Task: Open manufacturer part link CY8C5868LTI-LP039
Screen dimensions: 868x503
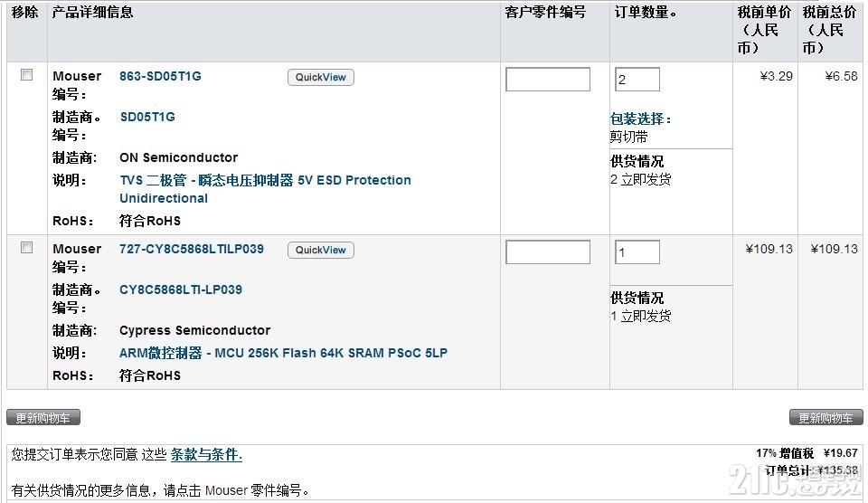Action: (x=181, y=289)
